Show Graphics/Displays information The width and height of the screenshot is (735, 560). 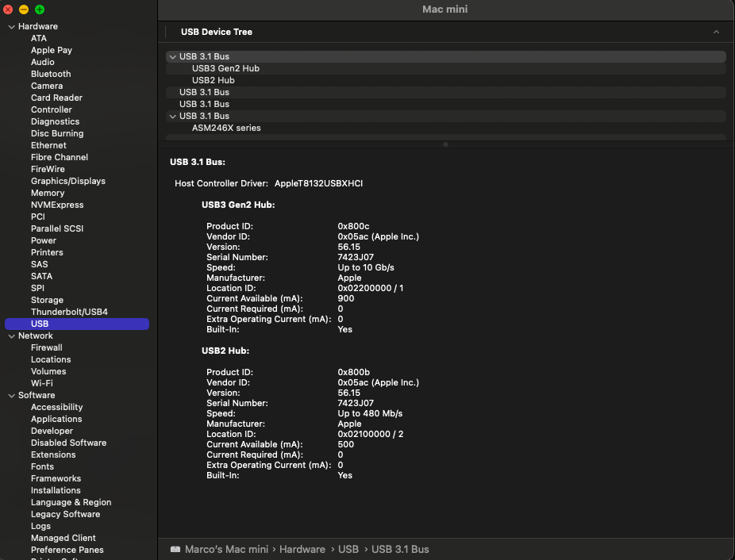[x=68, y=181]
